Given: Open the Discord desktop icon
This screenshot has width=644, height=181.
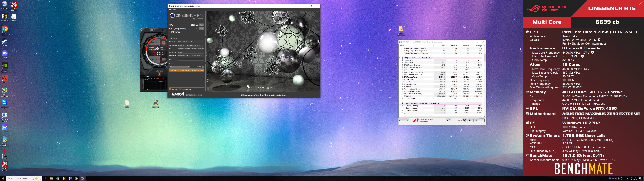Looking at the screenshot, I should [x=5, y=54].
